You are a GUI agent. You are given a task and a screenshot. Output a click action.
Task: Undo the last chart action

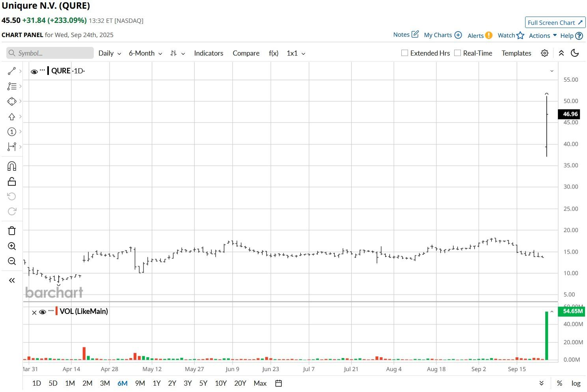[12, 196]
